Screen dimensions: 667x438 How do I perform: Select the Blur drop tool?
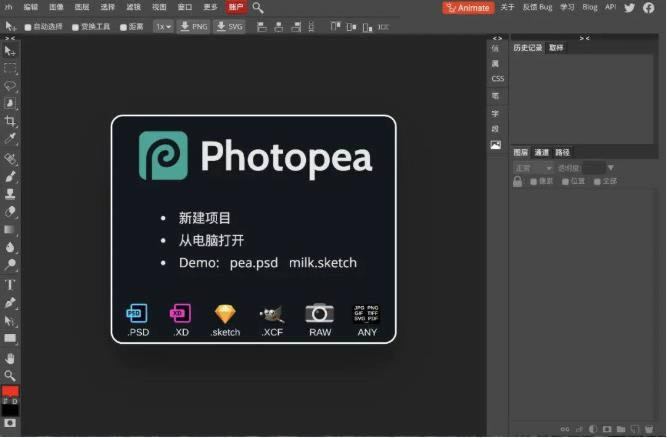click(9, 247)
